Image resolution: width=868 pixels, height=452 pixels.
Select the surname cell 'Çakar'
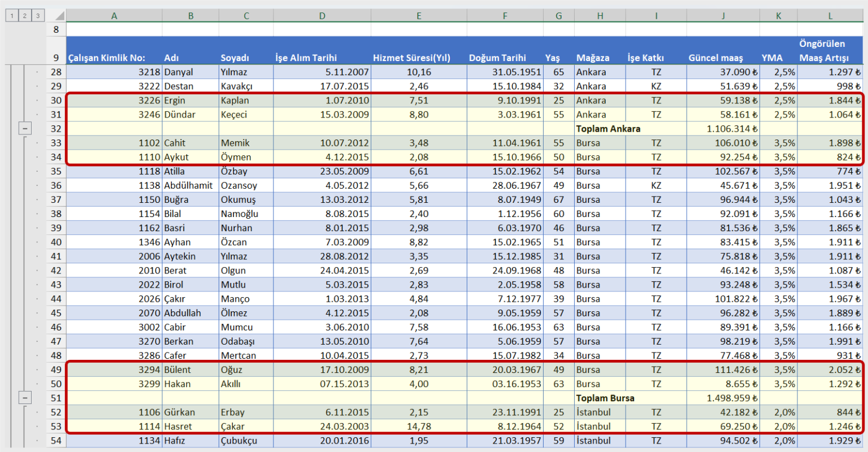click(246, 426)
